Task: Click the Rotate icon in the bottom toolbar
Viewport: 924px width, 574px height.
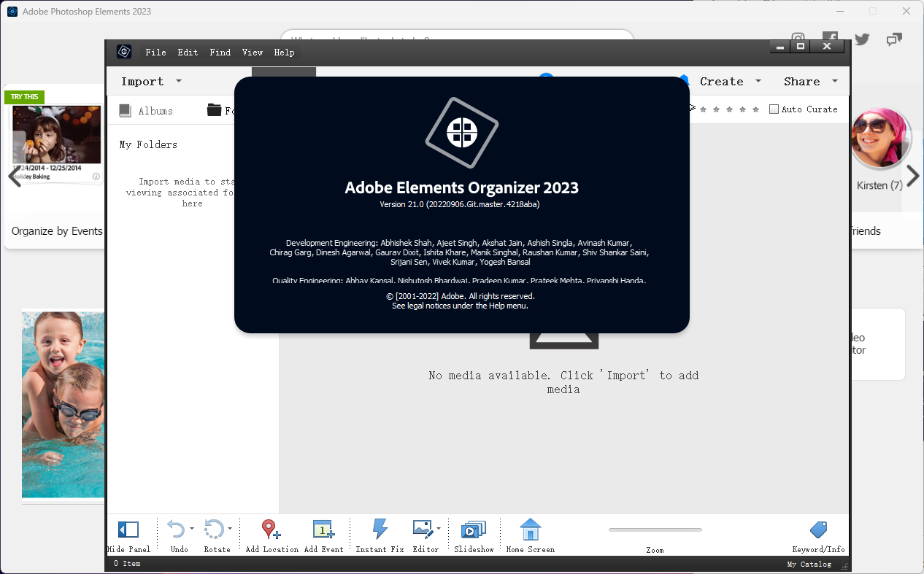Action: click(214, 529)
